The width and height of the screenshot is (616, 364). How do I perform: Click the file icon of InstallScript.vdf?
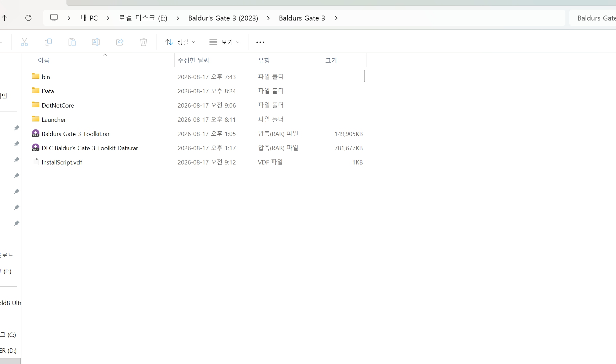click(36, 162)
